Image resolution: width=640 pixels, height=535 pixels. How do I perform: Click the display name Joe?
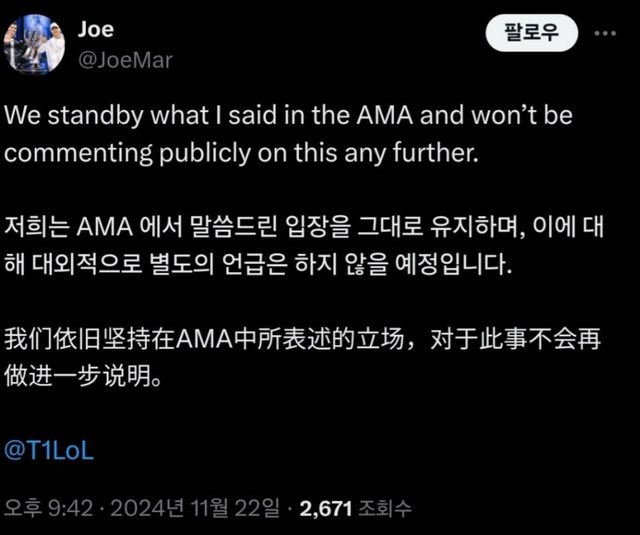tap(95, 29)
